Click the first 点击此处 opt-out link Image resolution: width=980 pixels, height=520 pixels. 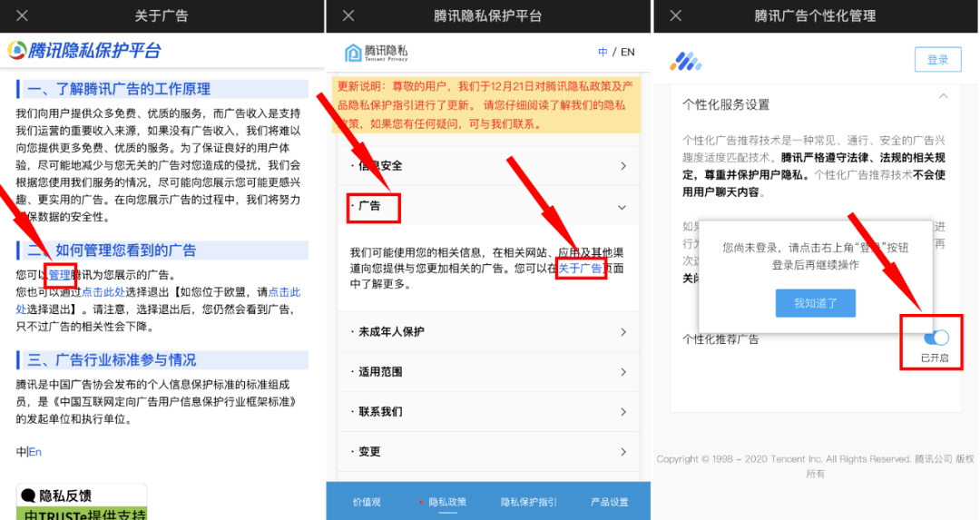103,292
